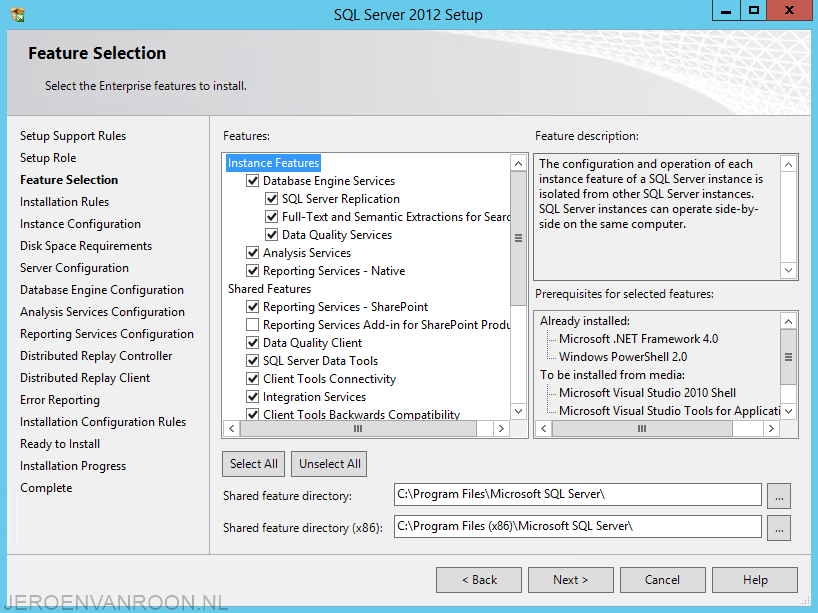Click left arrow of Prerequisites horizontal scrollbar
818x613 pixels.
point(544,428)
